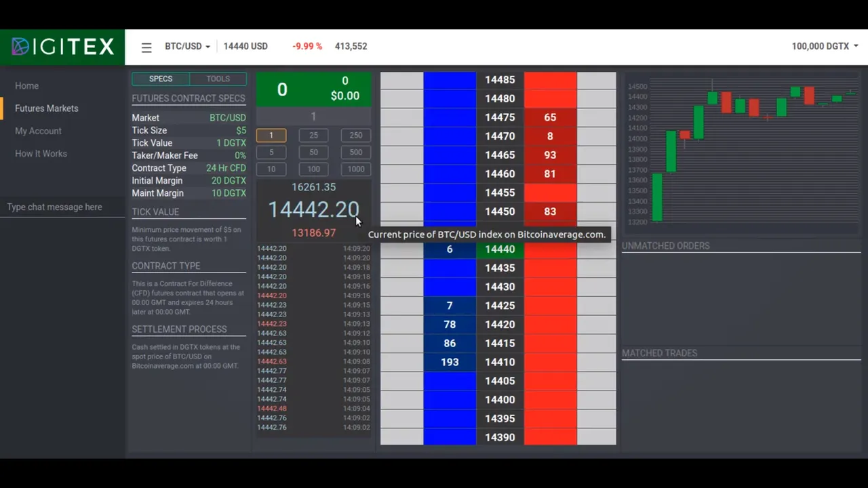The height and width of the screenshot is (488, 868).
Task: Click the order quantity input field
Action: (x=313, y=117)
